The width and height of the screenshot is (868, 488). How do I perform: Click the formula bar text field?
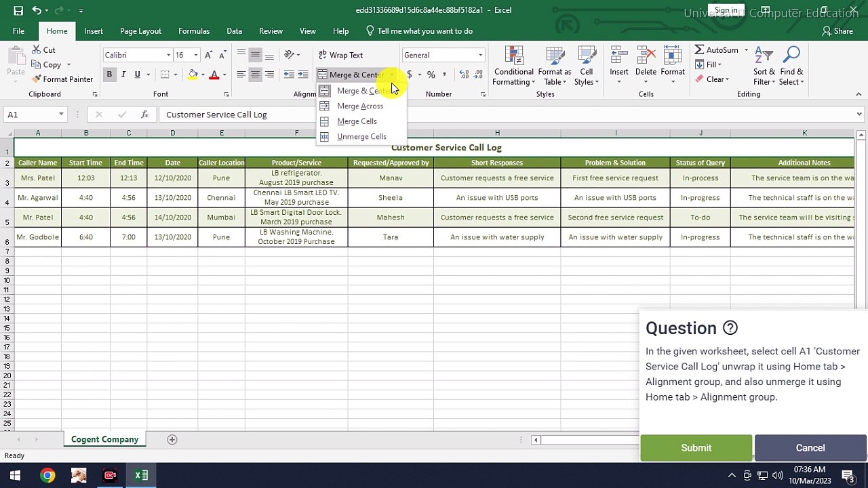[475, 115]
